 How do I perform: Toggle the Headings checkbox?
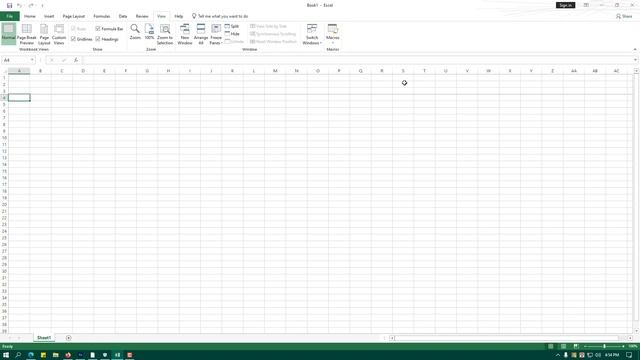pos(98,39)
